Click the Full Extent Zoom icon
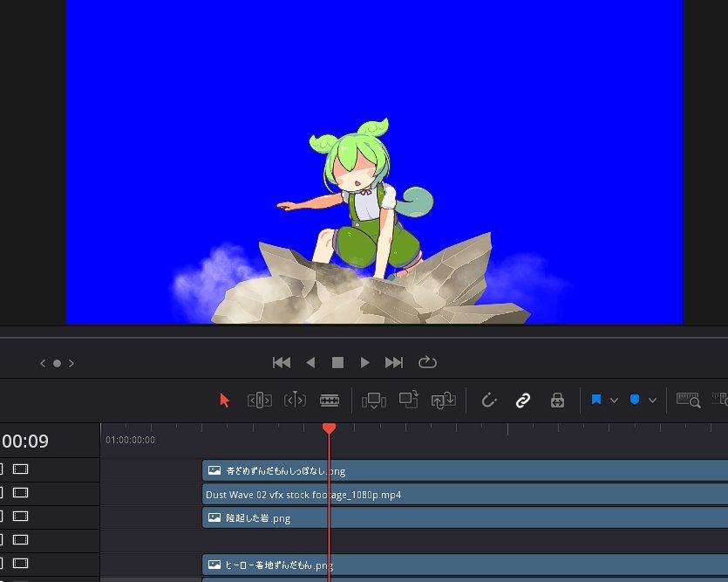 (x=688, y=400)
